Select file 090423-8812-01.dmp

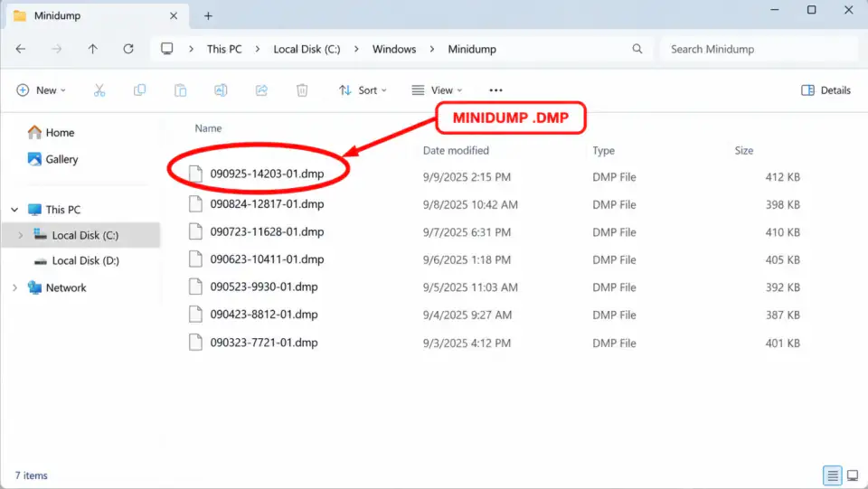(x=264, y=315)
